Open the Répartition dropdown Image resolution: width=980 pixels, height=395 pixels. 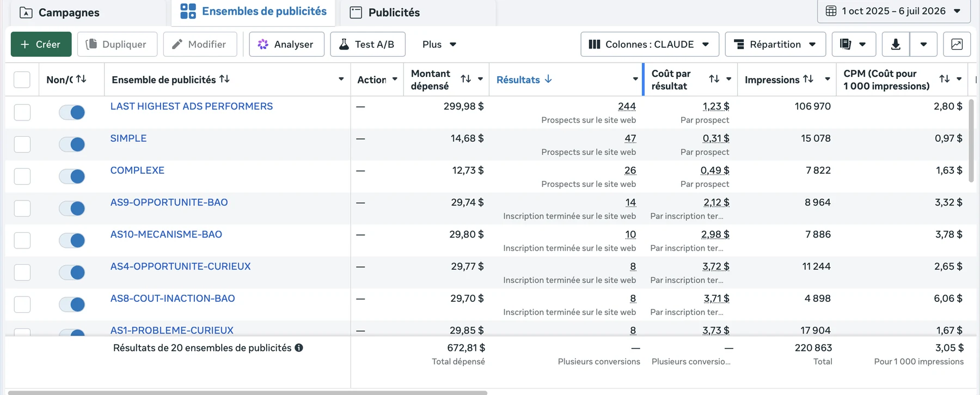tap(775, 44)
